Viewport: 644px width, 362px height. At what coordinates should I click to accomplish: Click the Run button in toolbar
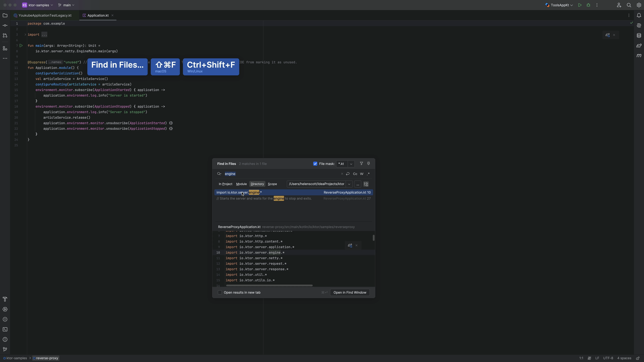coord(580,5)
